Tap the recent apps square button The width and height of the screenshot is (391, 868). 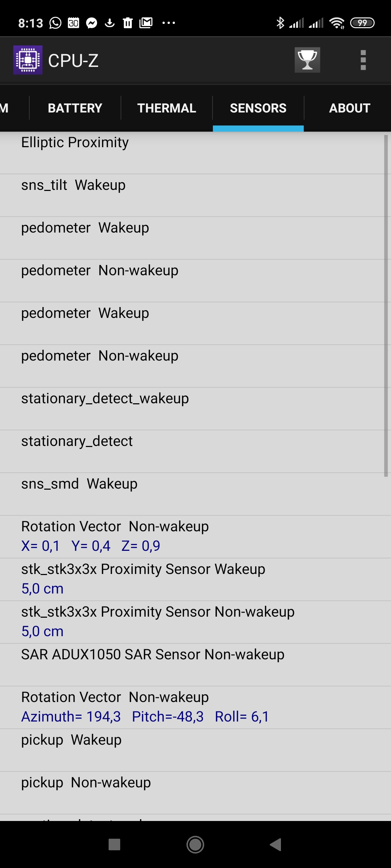pyautogui.click(x=114, y=844)
